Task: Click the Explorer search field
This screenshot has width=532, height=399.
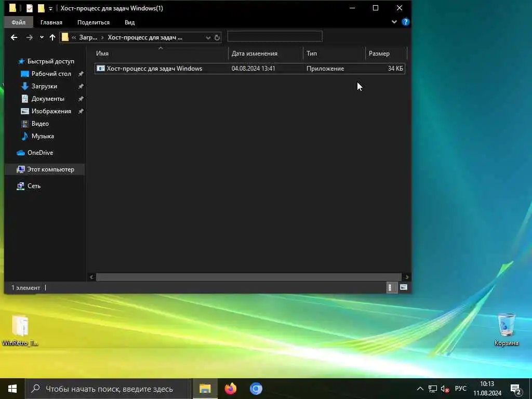Action: (275, 36)
